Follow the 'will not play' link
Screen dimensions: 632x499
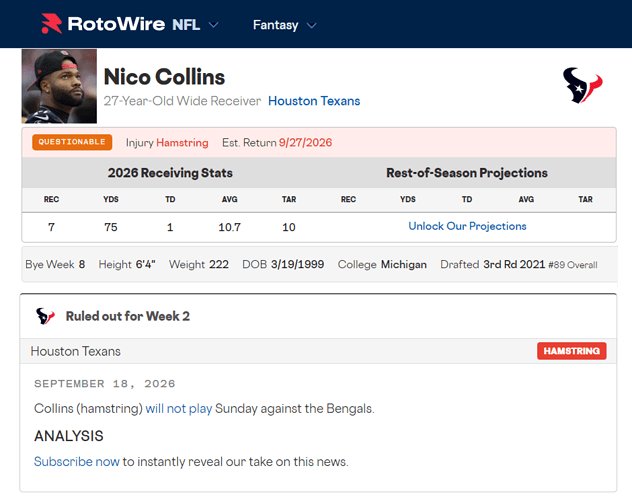click(179, 408)
